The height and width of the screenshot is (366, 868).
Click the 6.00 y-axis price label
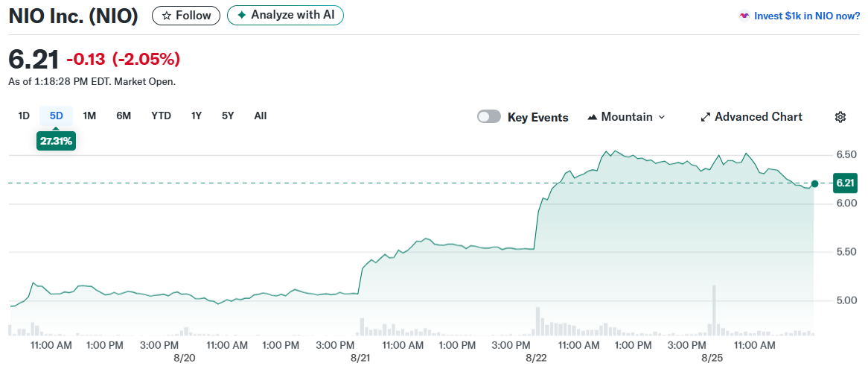click(x=847, y=203)
